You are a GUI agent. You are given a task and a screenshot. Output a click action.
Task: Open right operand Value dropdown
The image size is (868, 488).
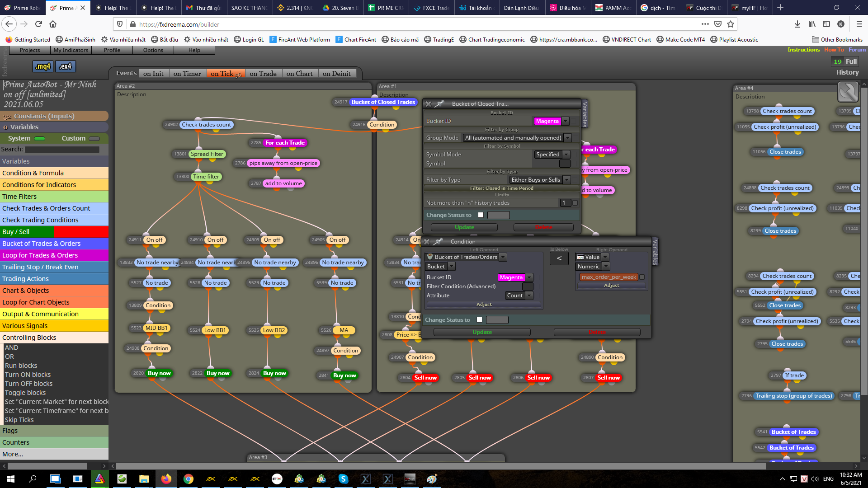point(605,257)
